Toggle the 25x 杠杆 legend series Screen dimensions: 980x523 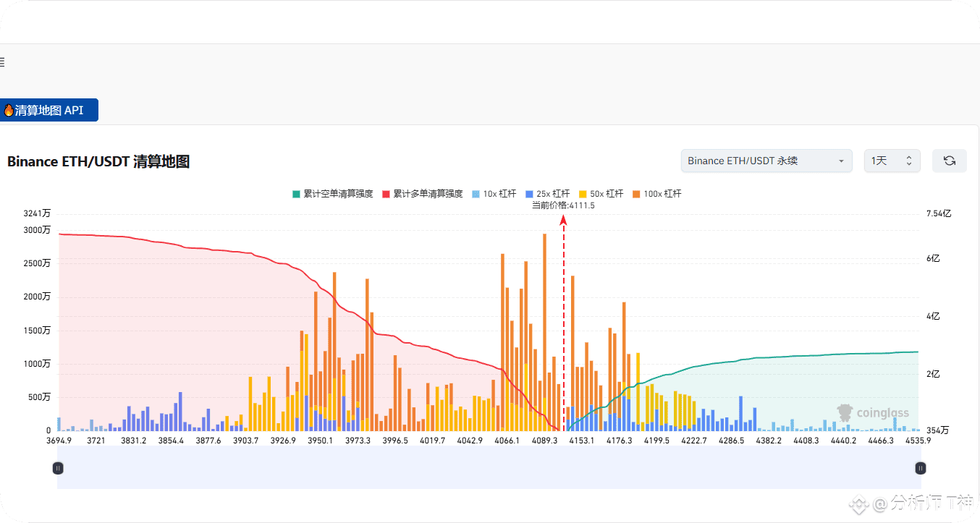(547, 194)
